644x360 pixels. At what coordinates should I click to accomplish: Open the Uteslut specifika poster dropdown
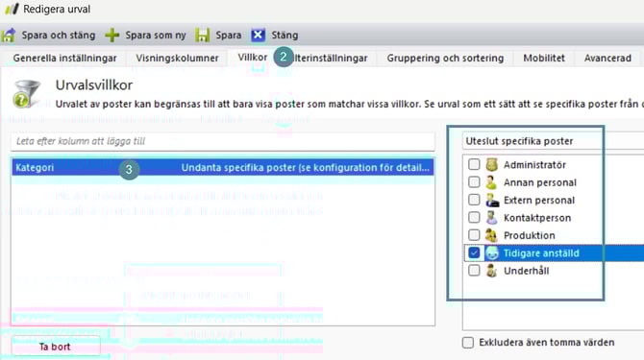(553, 141)
